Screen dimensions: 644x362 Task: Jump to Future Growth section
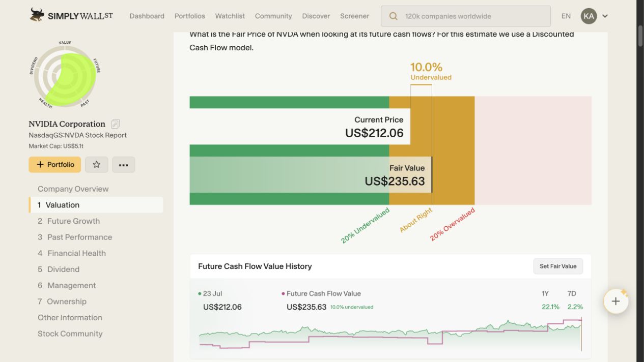click(x=69, y=221)
